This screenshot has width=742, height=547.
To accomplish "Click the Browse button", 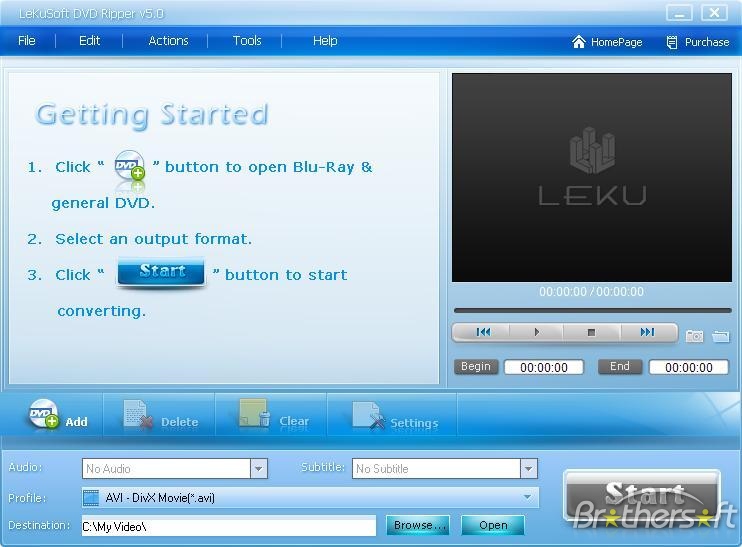I will pos(417,525).
